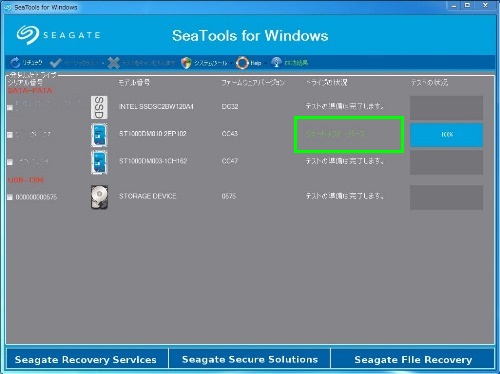Expand the Help dropdown arrow
The height and width of the screenshot is (374, 500).
265,63
